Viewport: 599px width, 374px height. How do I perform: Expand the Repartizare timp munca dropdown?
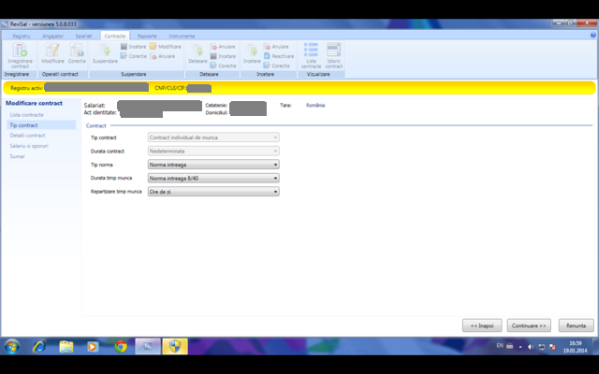(x=214, y=192)
